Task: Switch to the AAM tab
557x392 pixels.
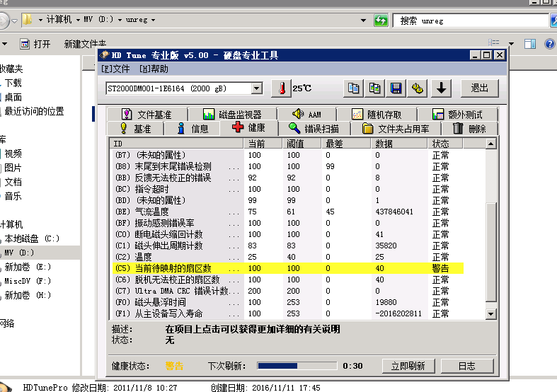Action: pos(306,115)
